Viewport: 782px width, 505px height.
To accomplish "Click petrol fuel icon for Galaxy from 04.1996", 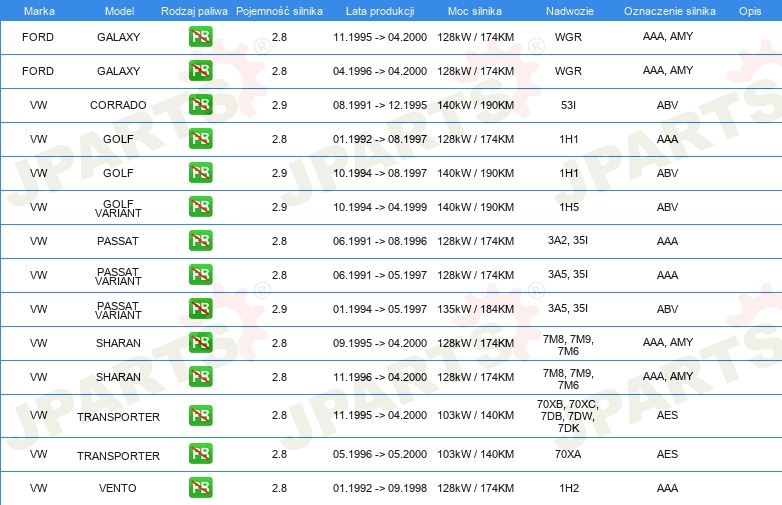I will point(200,71).
